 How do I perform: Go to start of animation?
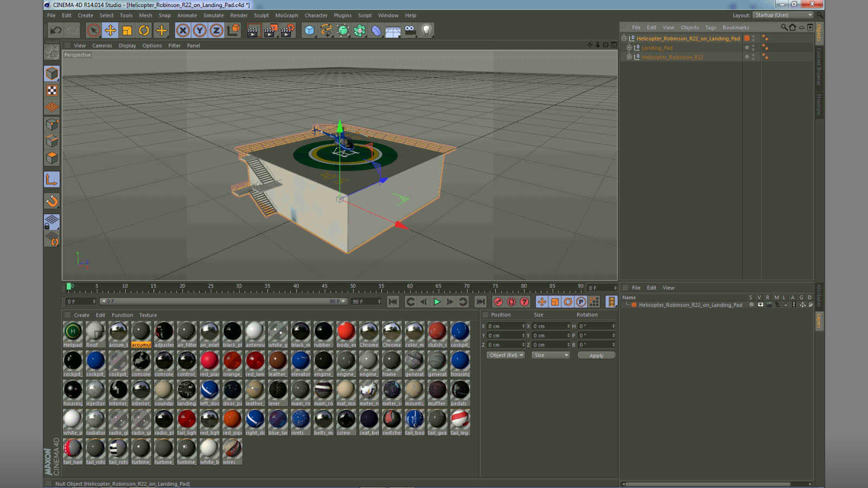pyautogui.click(x=393, y=302)
